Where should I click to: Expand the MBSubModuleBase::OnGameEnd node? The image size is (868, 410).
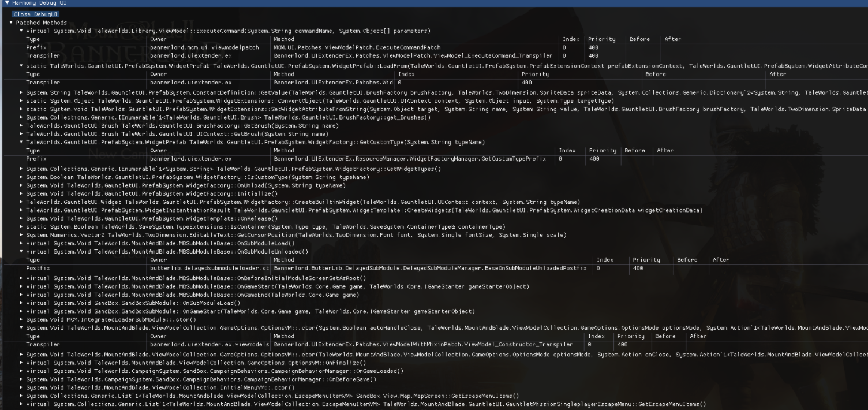21,295
